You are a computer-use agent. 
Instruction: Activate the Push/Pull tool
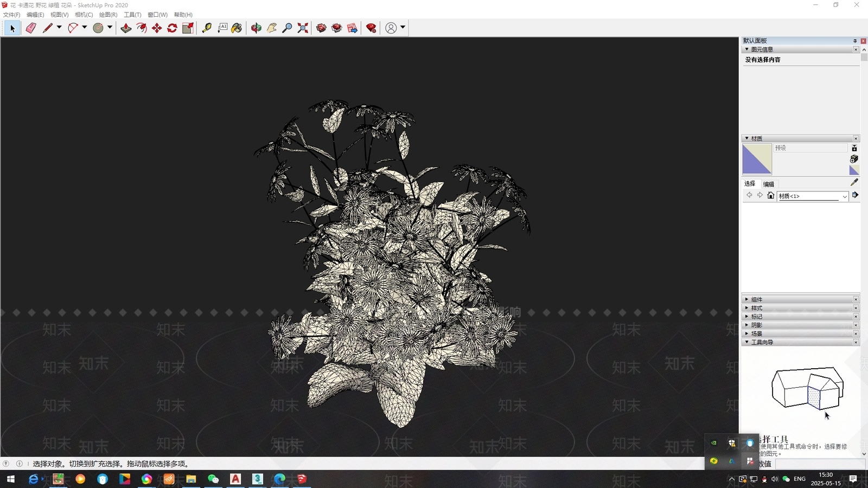pos(126,28)
